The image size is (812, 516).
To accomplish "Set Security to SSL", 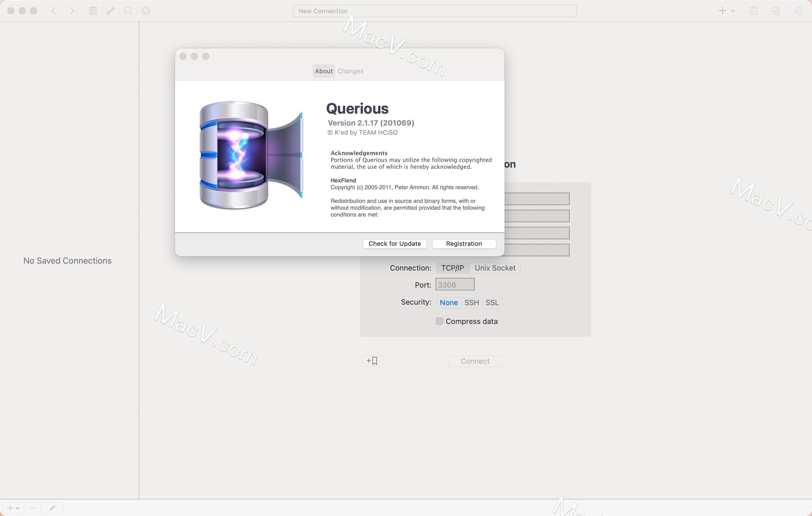I will point(492,302).
